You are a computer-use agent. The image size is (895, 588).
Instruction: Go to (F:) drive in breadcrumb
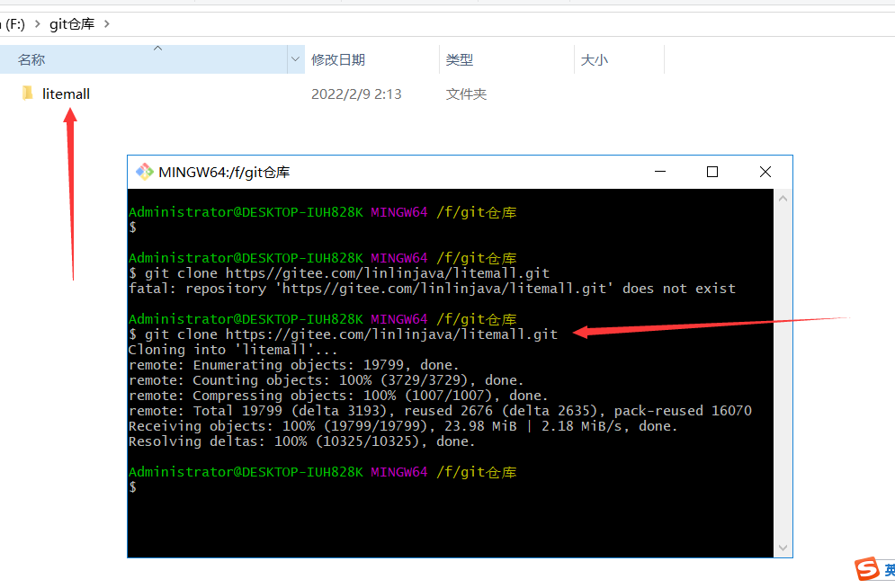click(x=13, y=24)
